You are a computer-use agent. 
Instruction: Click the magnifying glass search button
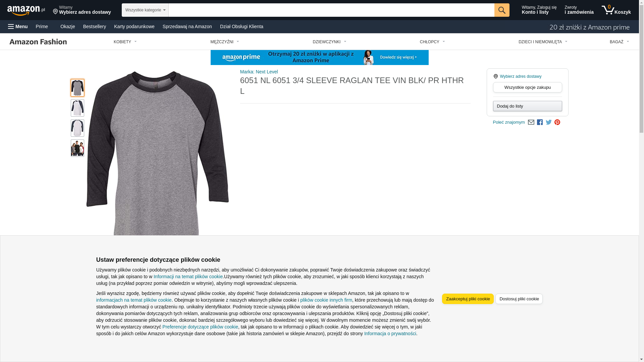point(501,10)
